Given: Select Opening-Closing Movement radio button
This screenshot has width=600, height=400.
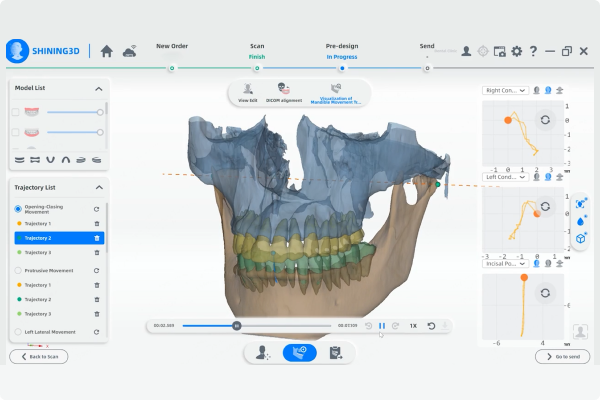Looking at the screenshot, I should click(x=18, y=209).
